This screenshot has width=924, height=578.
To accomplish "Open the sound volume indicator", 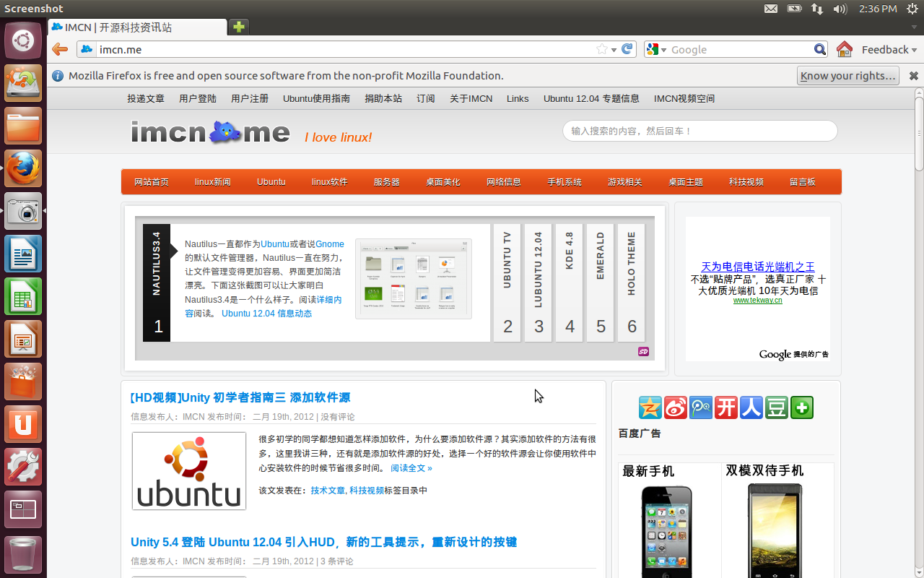I will point(840,9).
